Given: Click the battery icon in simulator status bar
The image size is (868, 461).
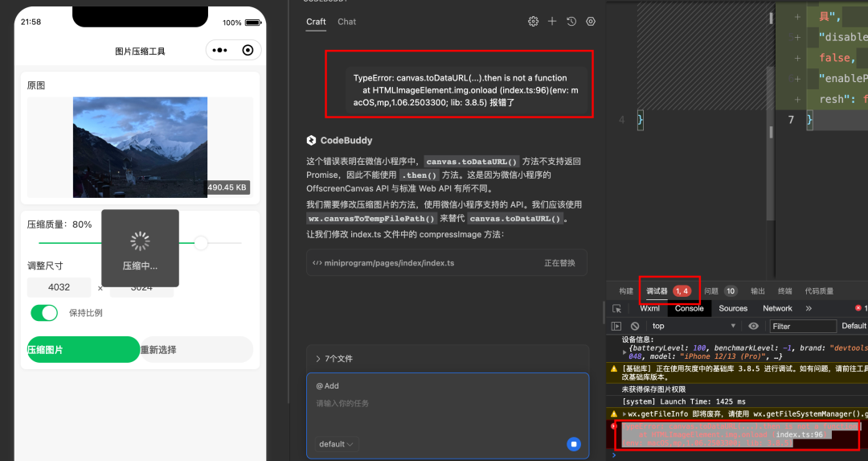Looking at the screenshot, I should [253, 23].
